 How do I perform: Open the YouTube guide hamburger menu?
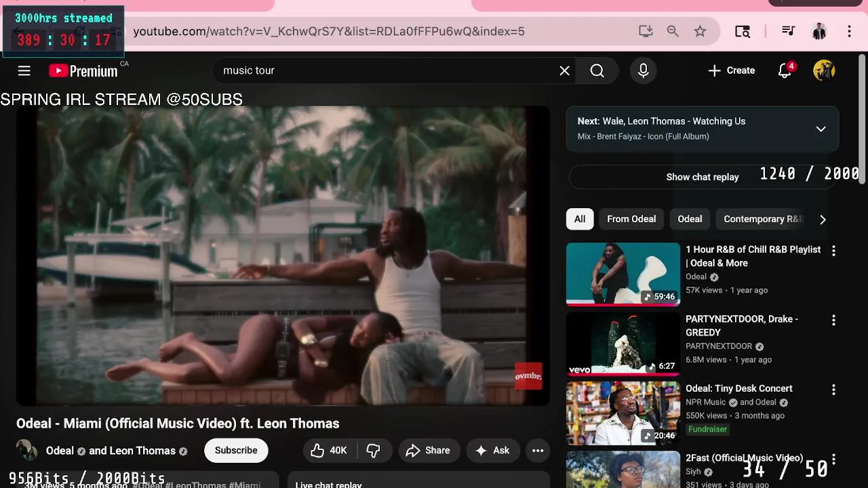(24, 70)
